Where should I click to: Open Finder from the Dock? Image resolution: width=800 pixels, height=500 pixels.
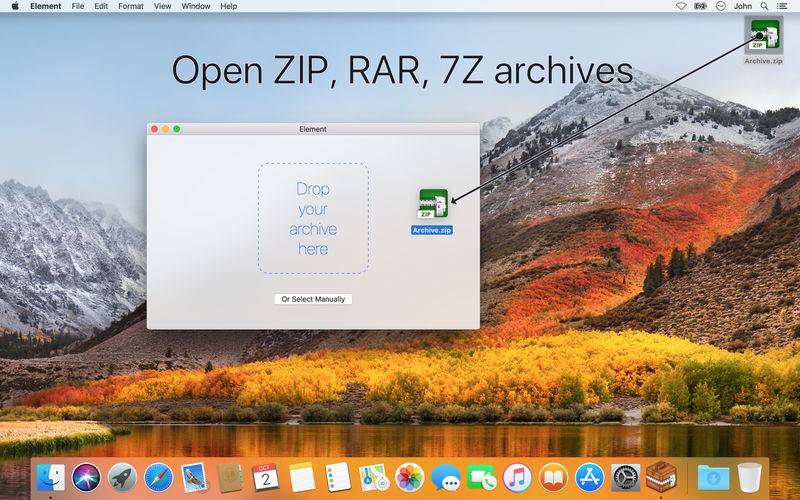tap(51, 478)
